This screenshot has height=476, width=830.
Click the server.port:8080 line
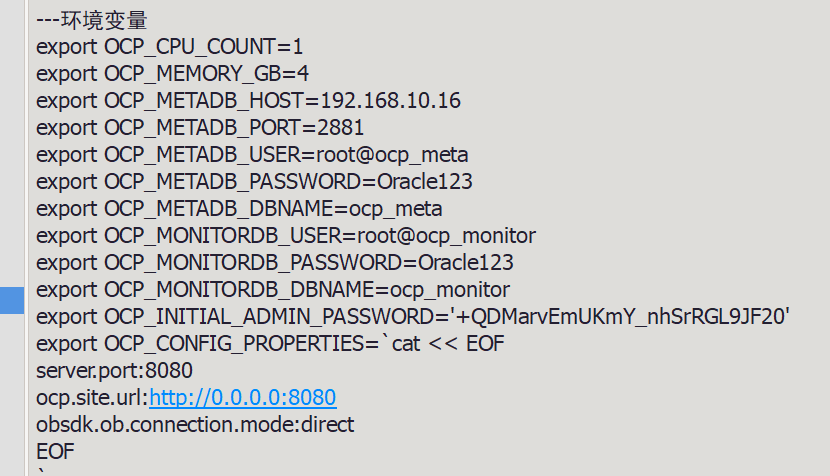pos(114,371)
